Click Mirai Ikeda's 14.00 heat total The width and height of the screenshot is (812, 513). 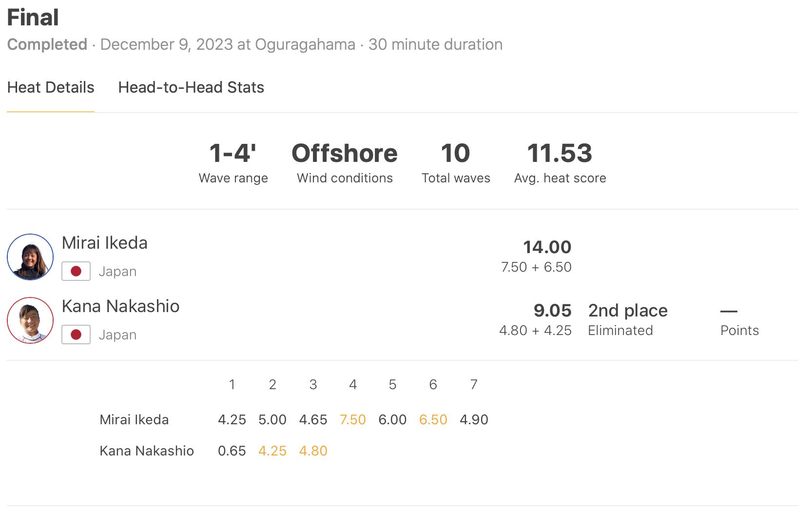(x=547, y=247)
